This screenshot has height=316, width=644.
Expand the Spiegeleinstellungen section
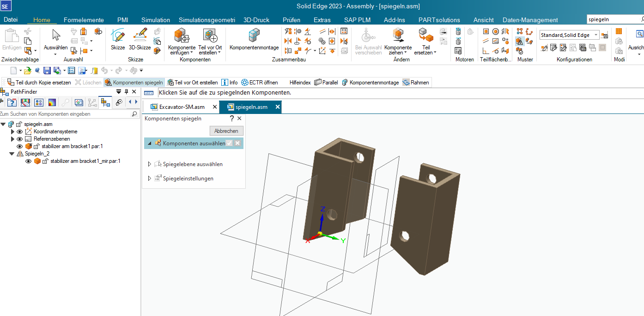coord(150,178)
